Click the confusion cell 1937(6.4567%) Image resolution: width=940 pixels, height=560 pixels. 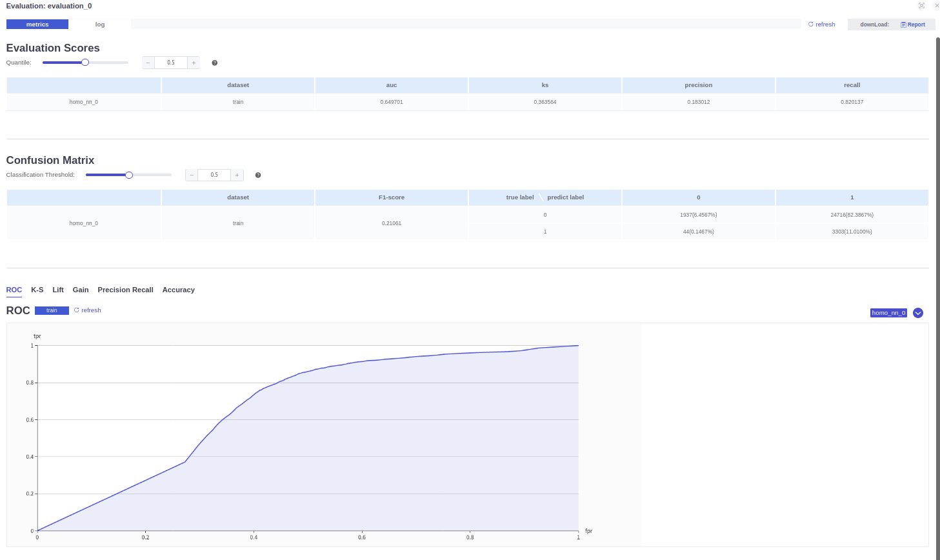(x=699, y=215)
